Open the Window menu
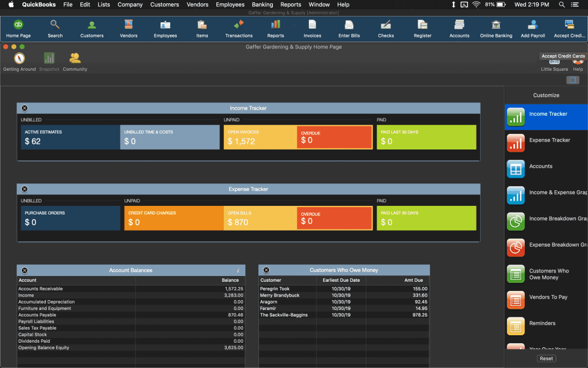 point(319,5)
